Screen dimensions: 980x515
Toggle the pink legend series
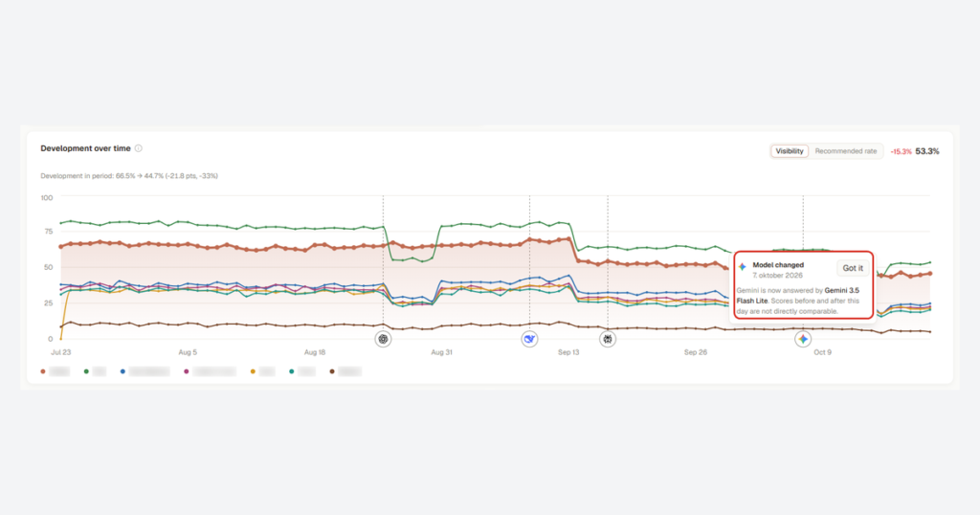tap(210, 371)
